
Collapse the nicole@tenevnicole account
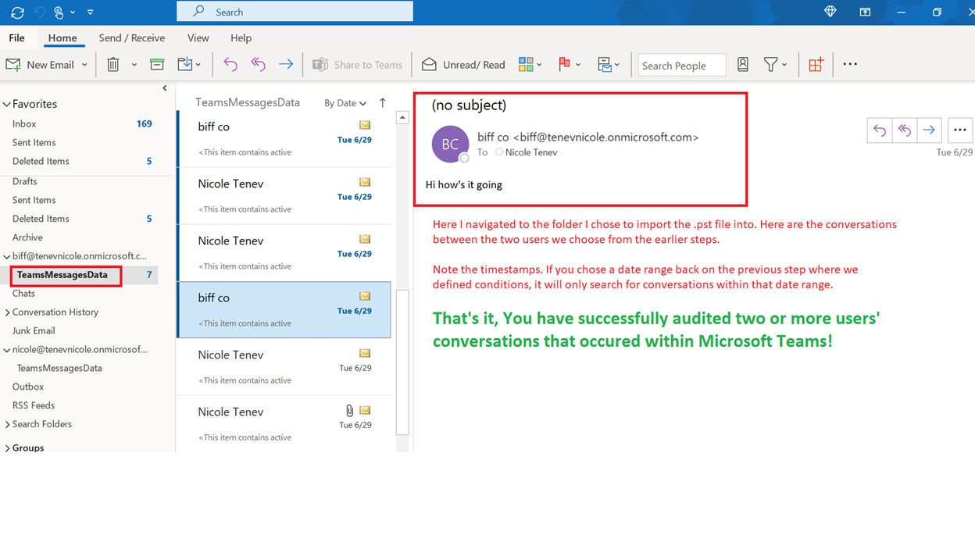pyautogui.click(x=7, y=350)
